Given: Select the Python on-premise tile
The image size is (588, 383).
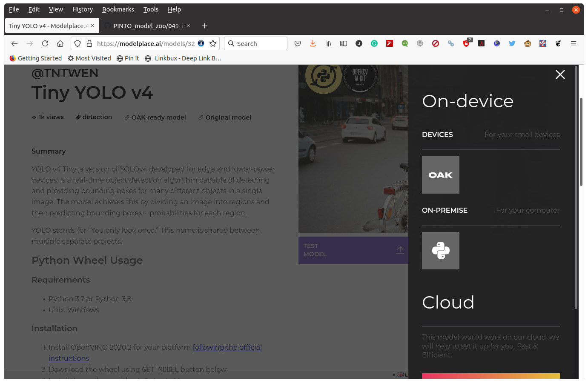Looking at the screenshot, I should (x=441, y=251).
